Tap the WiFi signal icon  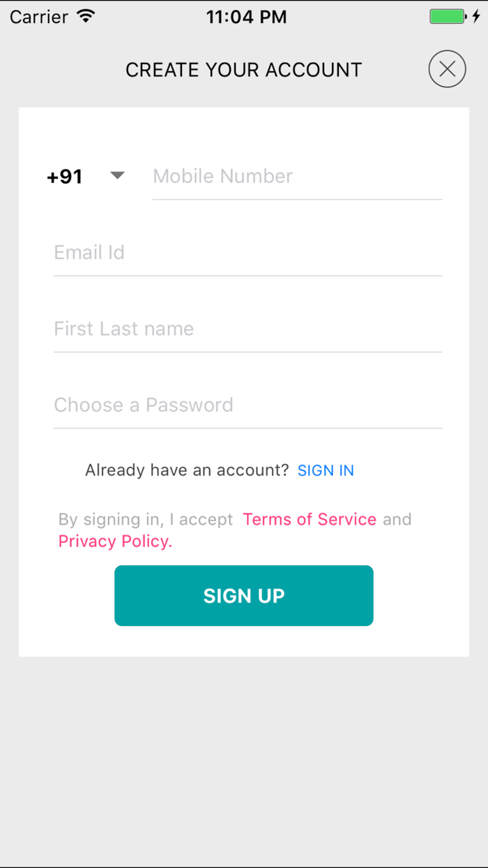[x=86, y=17]
